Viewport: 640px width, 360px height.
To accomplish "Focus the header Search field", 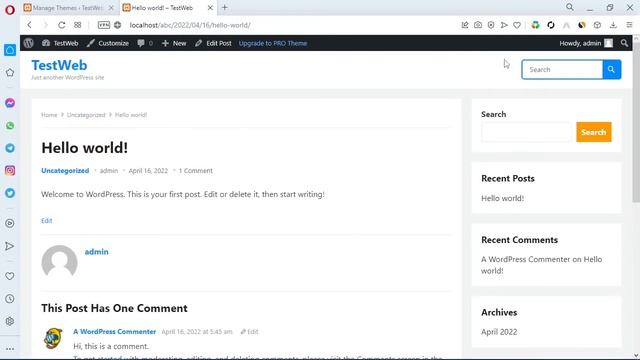I will click(x=562, y=69).
